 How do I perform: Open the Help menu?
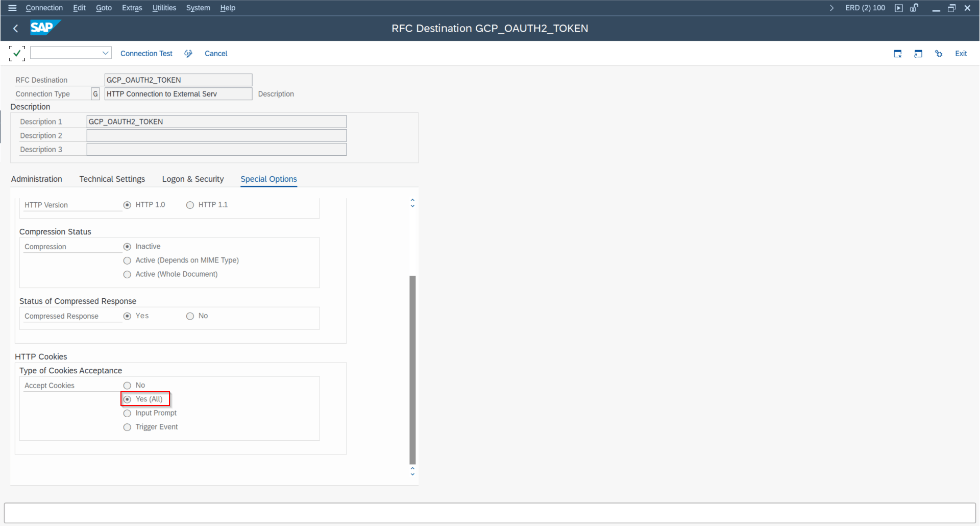[x=228, y=8]
